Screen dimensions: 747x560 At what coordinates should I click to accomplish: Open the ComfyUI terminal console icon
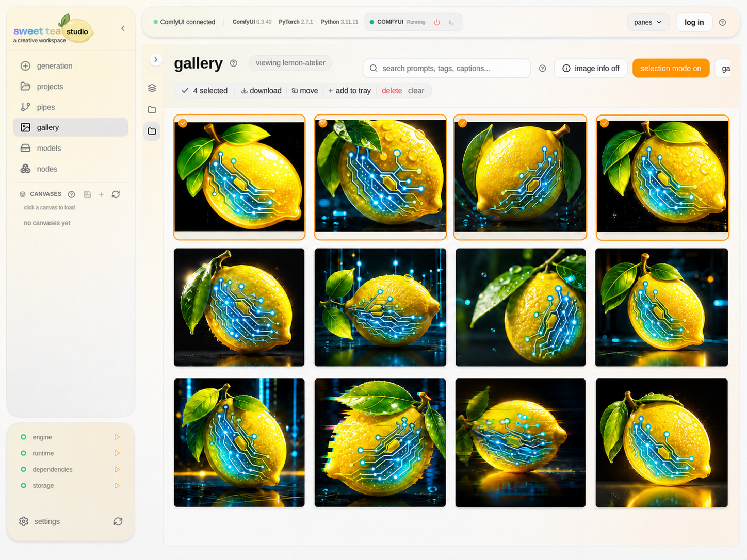click(x=451, y=22)
